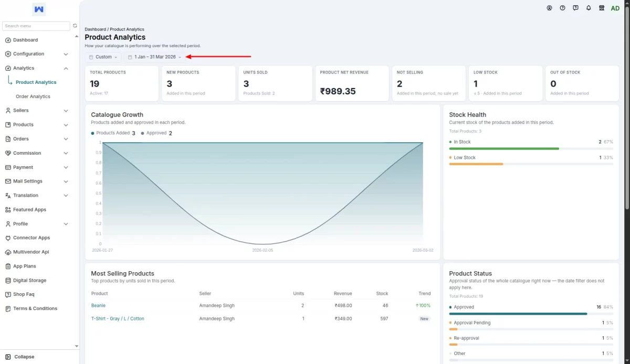This screenshot has height=364, width=630.
Task: Click the Total Products card
Action: pos(122,83)
